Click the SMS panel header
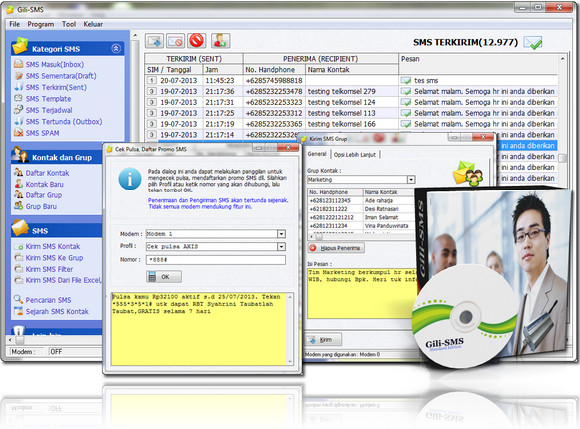580x429 pixels. tap(56, 230)
